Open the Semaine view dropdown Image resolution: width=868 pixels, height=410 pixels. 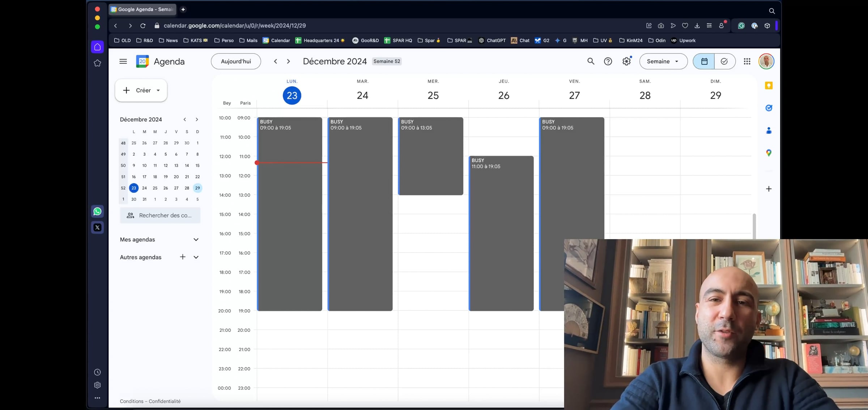[663, 61]
